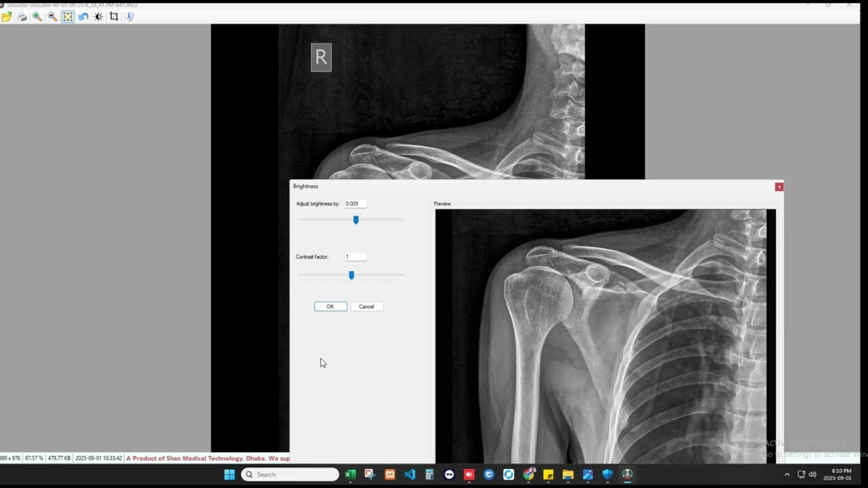Click the Brightness dialog title text
This screenshot has width=868, height=488.
[305, 186]
